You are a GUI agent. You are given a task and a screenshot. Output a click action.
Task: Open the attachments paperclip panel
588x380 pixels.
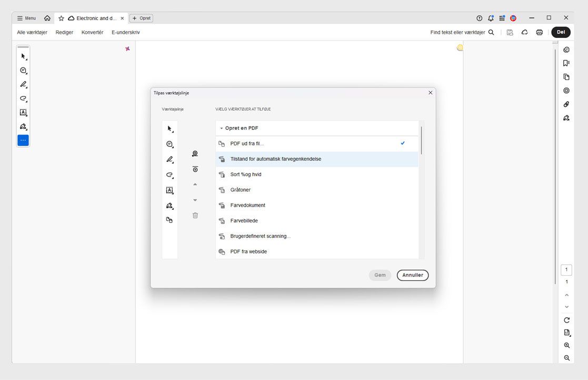pos(566,104)
